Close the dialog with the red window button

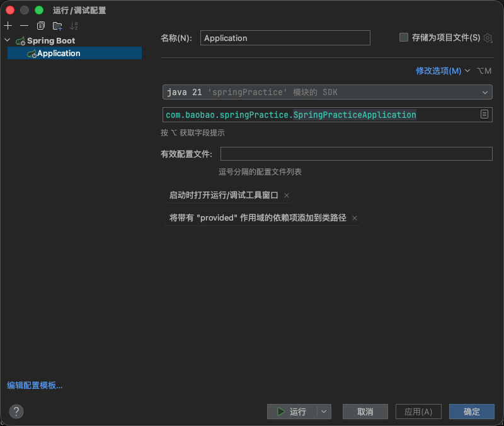[x=10, y=10]
